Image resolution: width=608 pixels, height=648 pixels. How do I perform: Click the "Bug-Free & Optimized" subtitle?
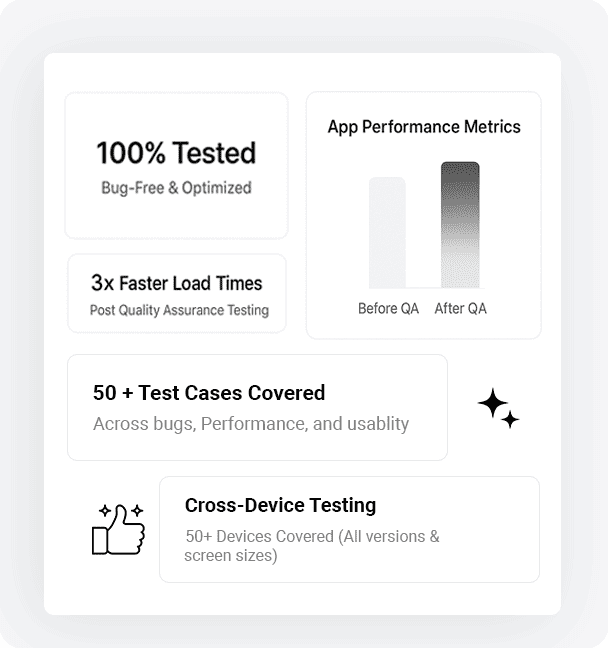176,187
